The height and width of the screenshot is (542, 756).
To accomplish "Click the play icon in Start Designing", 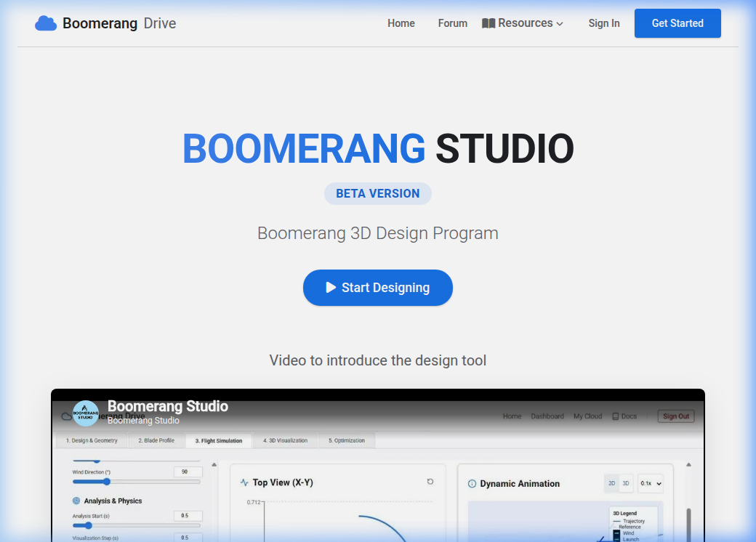I will [x=331, y=288].
